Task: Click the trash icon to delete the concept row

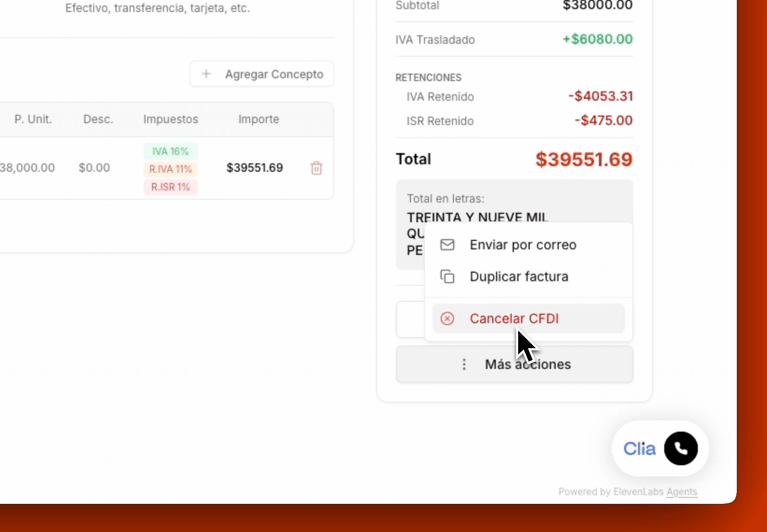Action: (x=316, y=168)
